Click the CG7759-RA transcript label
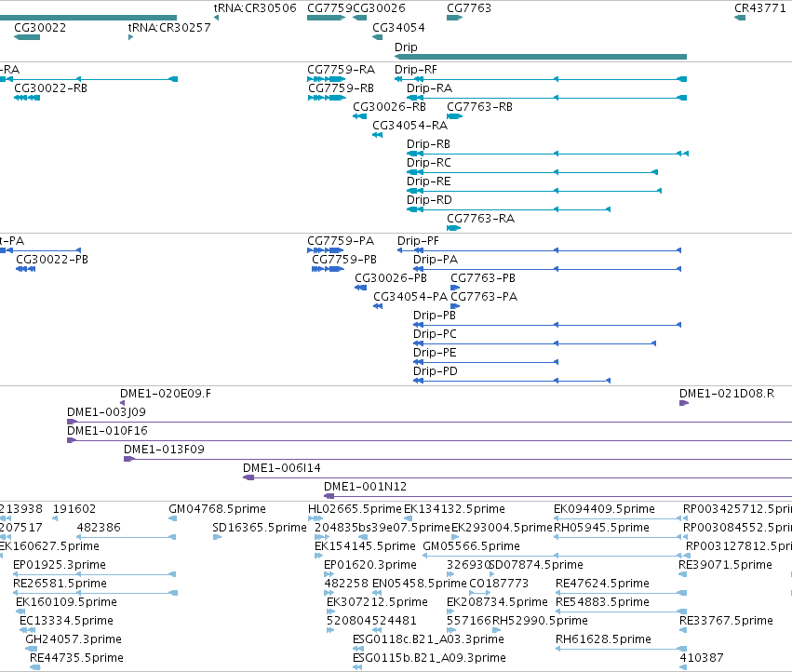The image size is (792, 672). coord(341,70)
